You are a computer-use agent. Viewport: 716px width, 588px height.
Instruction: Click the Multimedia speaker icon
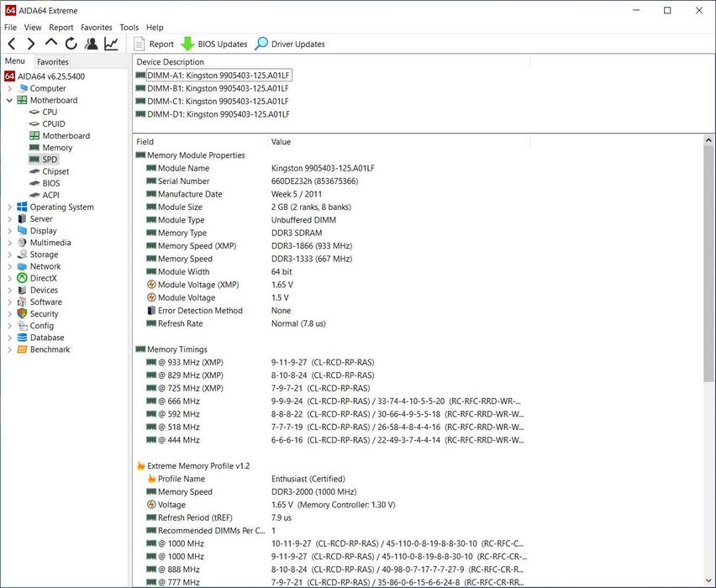pos(22,243)
